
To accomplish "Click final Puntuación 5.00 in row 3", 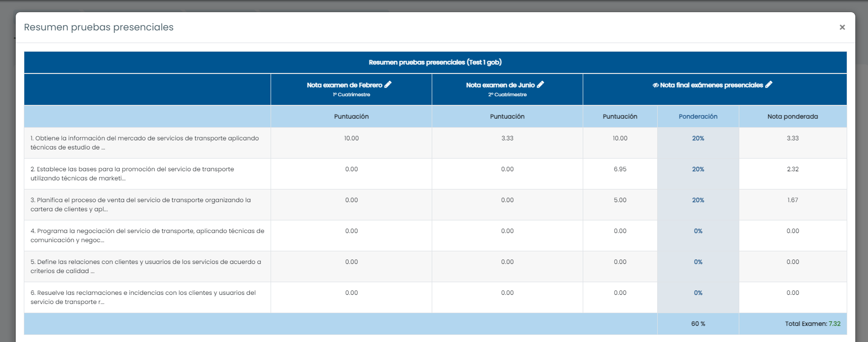I will click(620, 200).
